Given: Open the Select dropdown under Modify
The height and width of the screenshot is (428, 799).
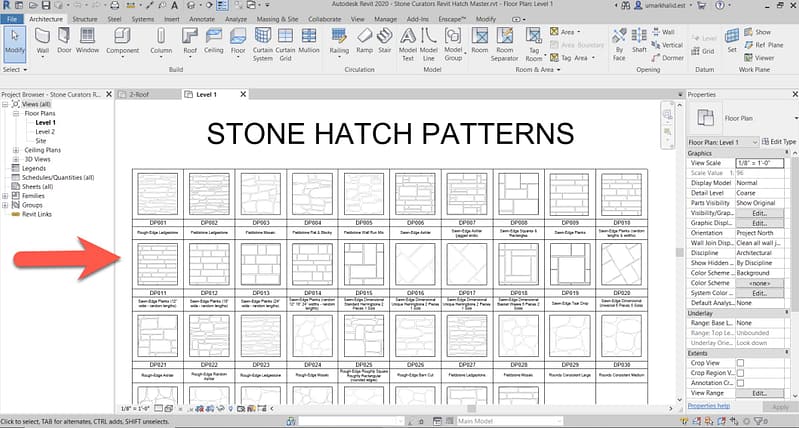Looking at the screenshot, I should 14,70.
